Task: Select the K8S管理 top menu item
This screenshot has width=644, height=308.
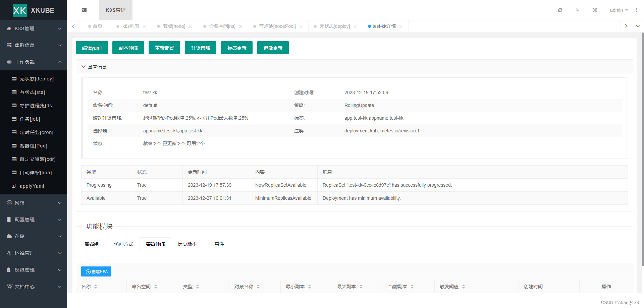Action: pyautogui.click(x=116, y=10)
